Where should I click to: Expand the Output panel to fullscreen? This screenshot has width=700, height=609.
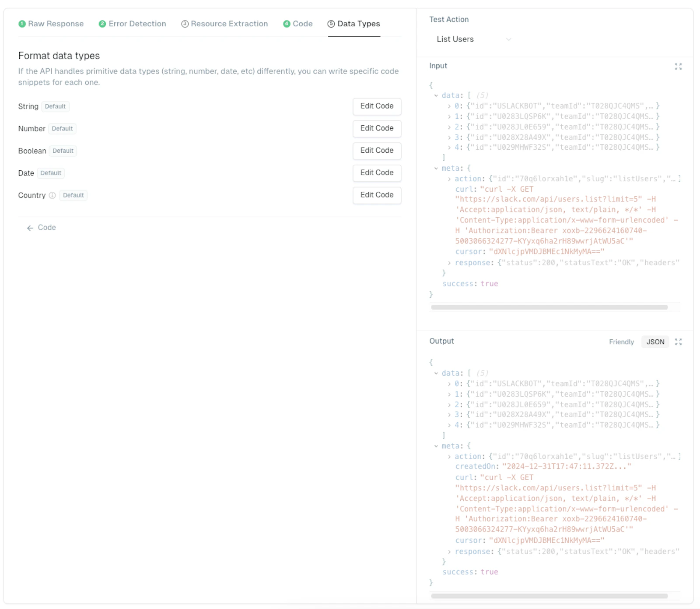point(678,342)
